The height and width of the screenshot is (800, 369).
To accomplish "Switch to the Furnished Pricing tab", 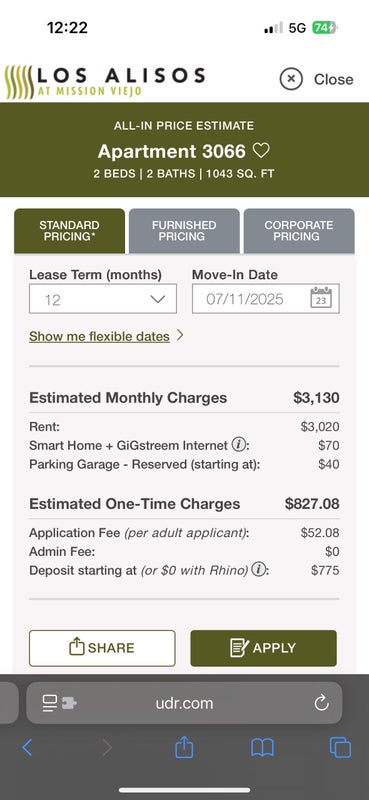I will coord(184,231).
